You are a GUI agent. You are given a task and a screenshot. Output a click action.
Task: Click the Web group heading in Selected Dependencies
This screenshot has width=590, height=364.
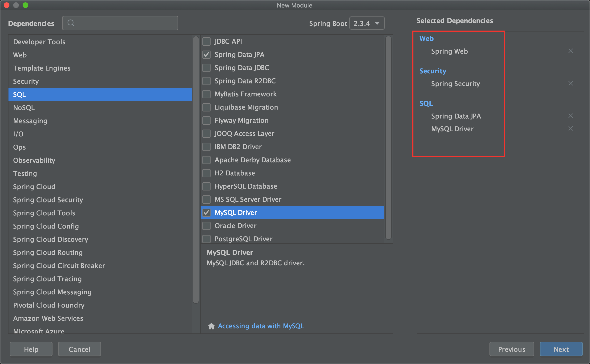[426, 39]
